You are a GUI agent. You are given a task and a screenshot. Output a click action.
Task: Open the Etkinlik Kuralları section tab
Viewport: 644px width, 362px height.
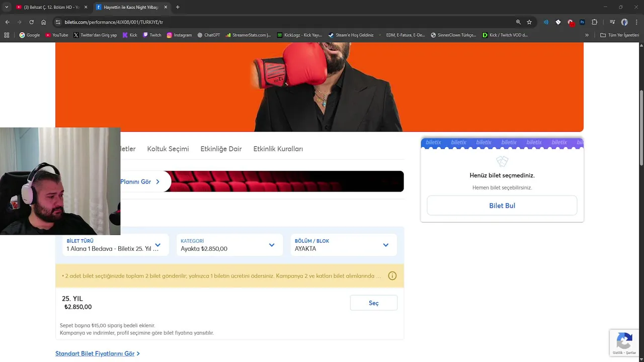[x=278, y=149]
